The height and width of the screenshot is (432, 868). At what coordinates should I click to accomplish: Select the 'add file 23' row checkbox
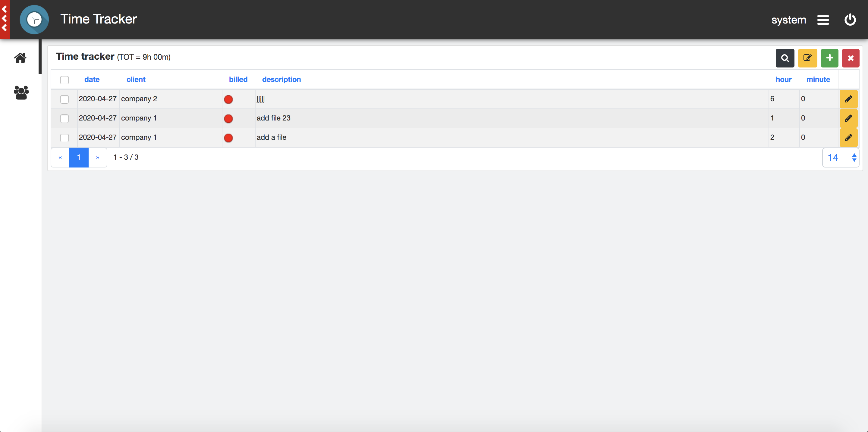pos(64,118)
